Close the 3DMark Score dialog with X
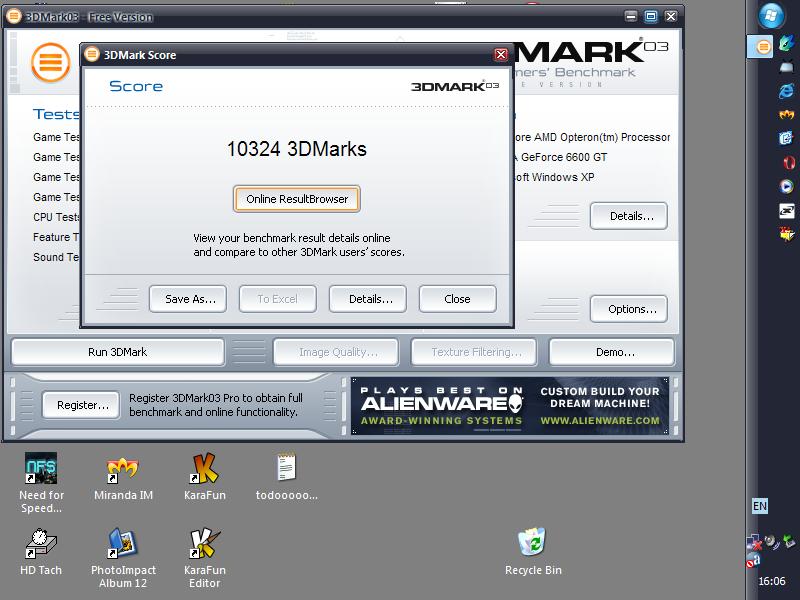The height and width of the screenshot is (600, 800). [x=501, y=55]
